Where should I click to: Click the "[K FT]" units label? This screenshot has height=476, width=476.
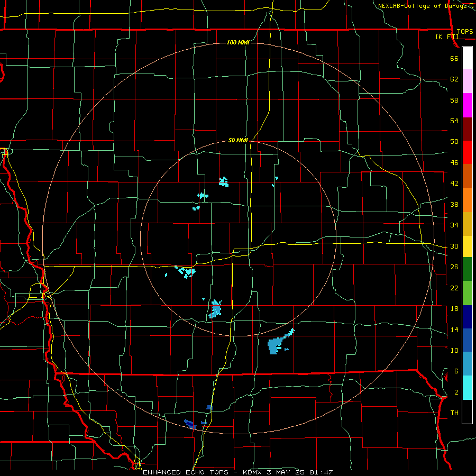click(447, 37)
